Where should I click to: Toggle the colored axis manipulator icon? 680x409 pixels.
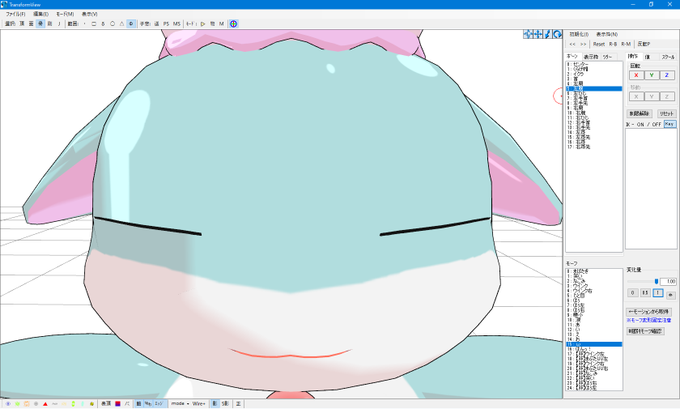(233, 24)
